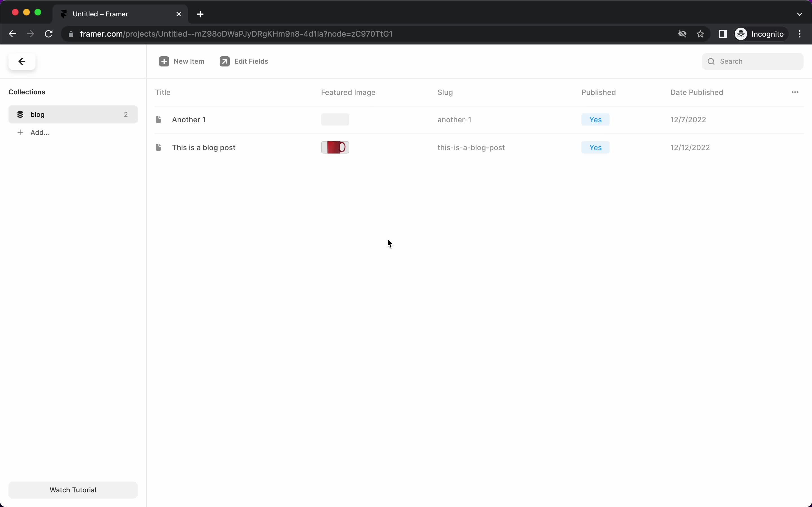Viewport: 812px width, 507px height.
Task: Toggle Published status for Another 1
Action: pyautogui.click(x=595, y=119)
